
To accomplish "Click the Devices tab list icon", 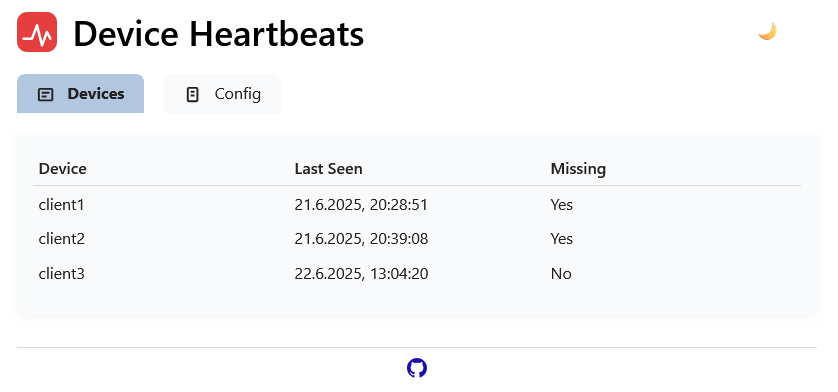I will click(x=46, y=95).
